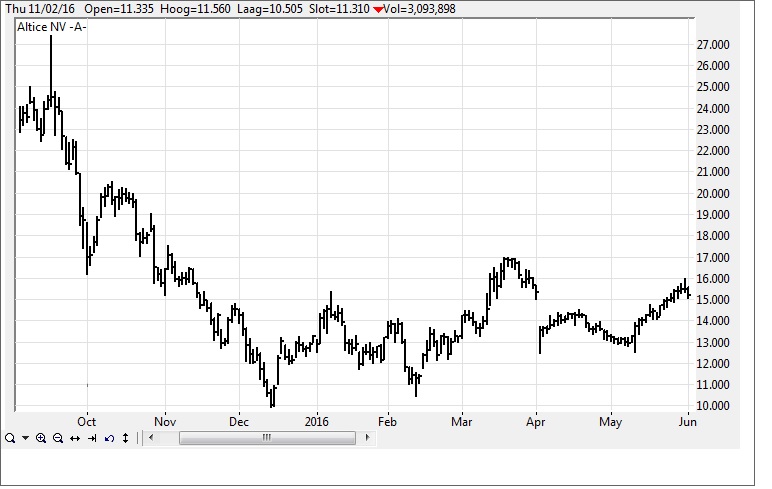772x489 pixels.
Task: Click the Dec label on time axis
Action: coord(239,422)
